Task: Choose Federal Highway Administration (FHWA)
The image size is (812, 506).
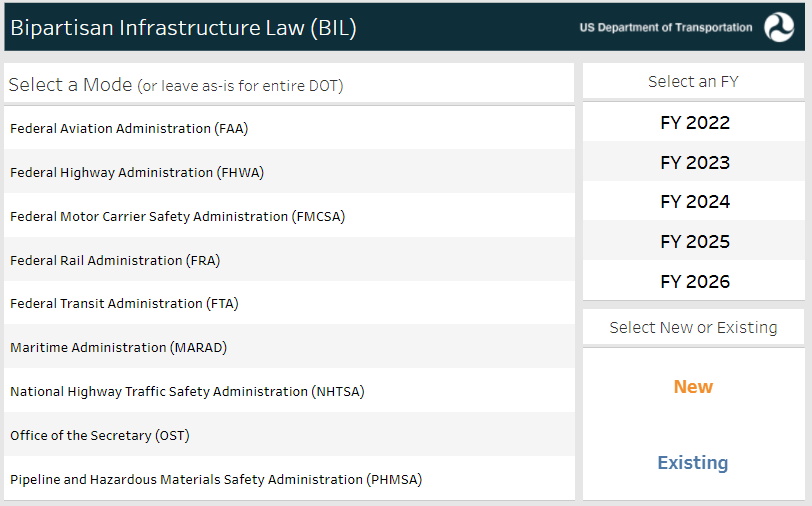Action: click(137, 172)
